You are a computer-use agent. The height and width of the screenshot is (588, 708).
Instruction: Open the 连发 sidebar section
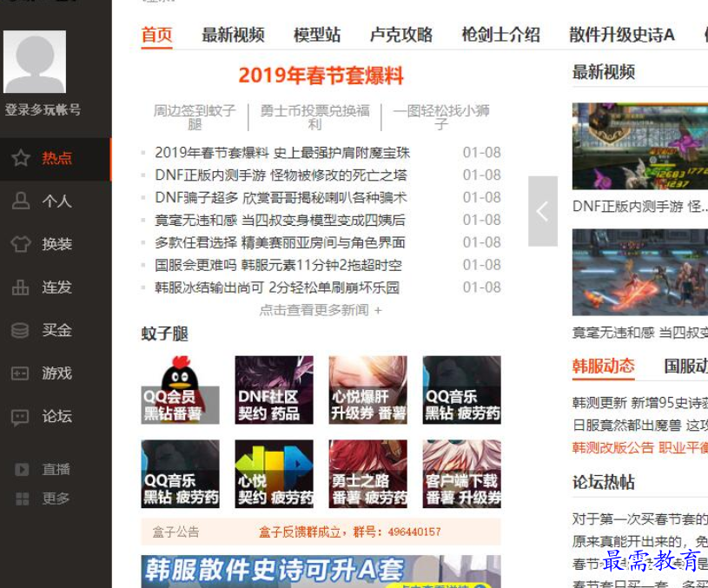pyautogui.click(x=55, y=287)
